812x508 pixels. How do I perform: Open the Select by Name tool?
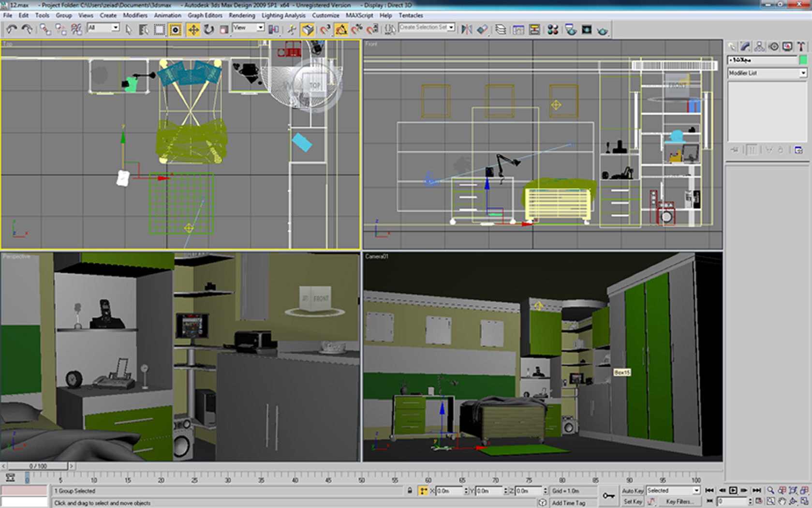(x=144, y=30)
